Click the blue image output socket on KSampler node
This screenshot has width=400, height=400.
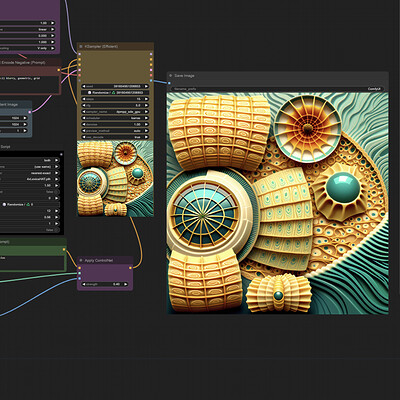tap(151, 81)
